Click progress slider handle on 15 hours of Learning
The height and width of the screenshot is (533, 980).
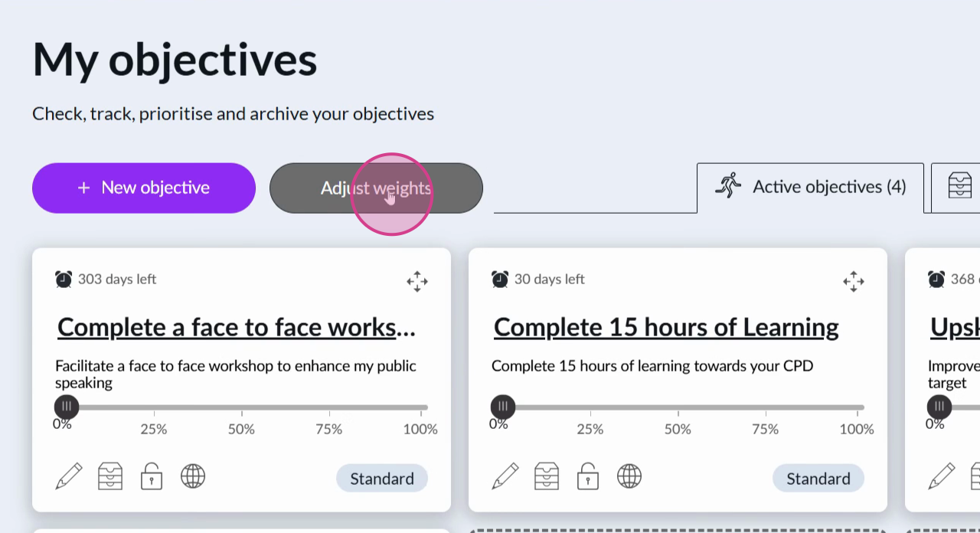(503, 407)
